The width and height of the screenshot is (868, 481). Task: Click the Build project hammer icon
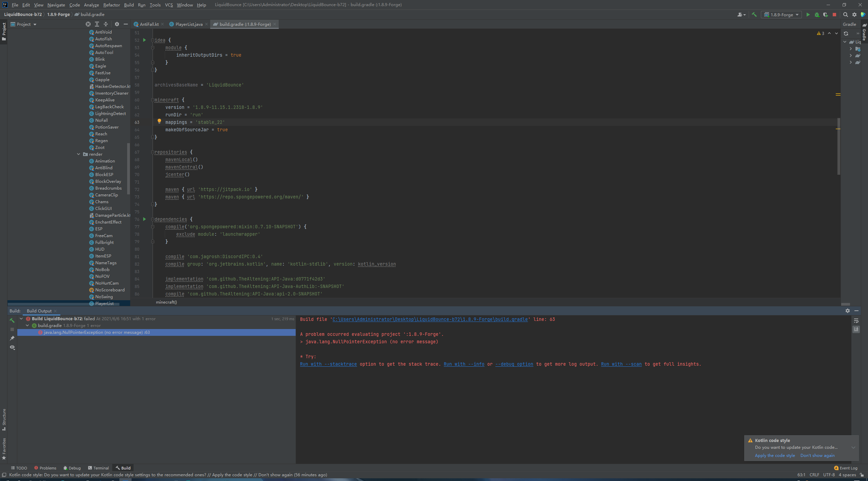tap(754, 15)
